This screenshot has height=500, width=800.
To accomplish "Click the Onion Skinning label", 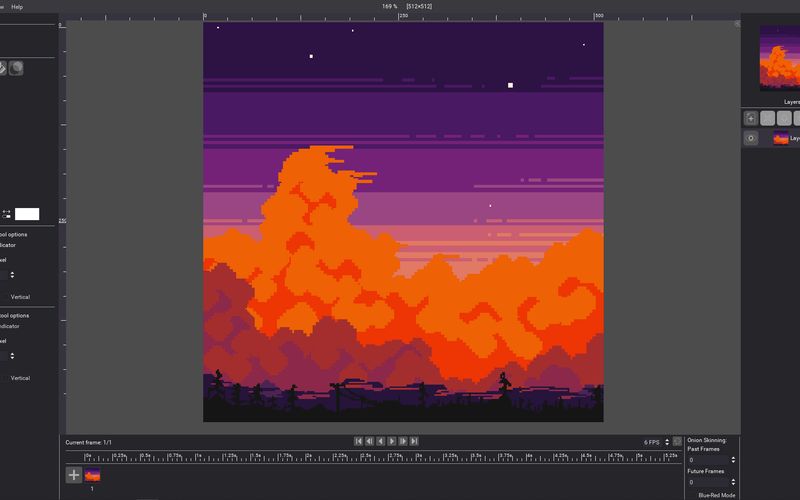I will tap(707, 440).
